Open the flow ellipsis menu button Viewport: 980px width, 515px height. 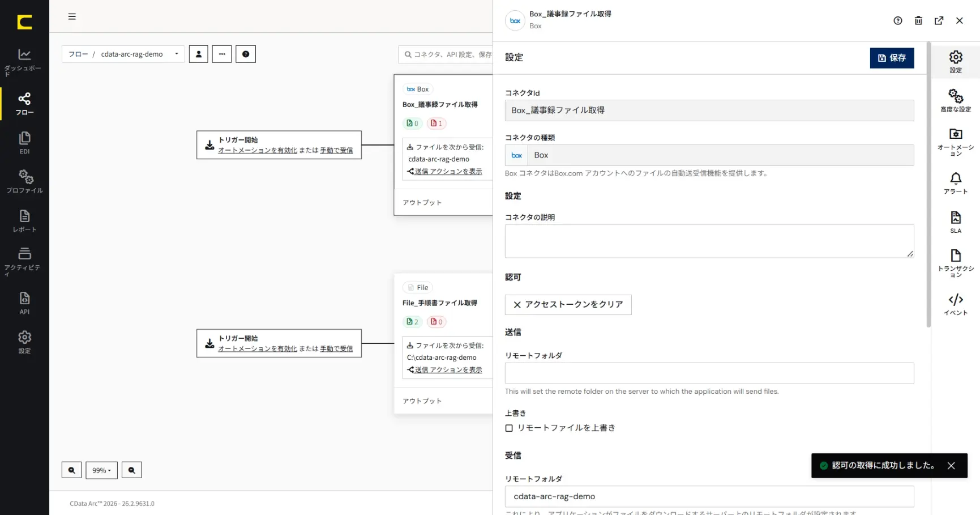click(x=222, y=54)
